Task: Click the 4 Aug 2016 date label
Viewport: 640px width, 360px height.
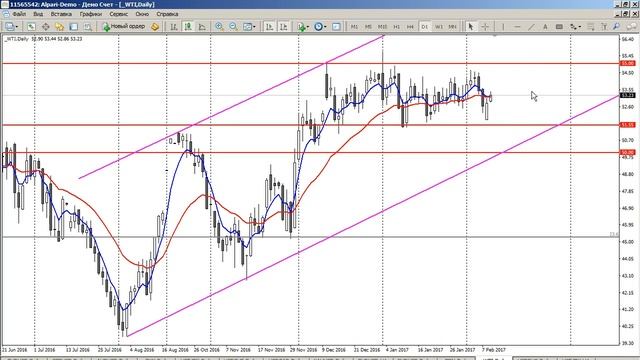Action: click(142, 350)
